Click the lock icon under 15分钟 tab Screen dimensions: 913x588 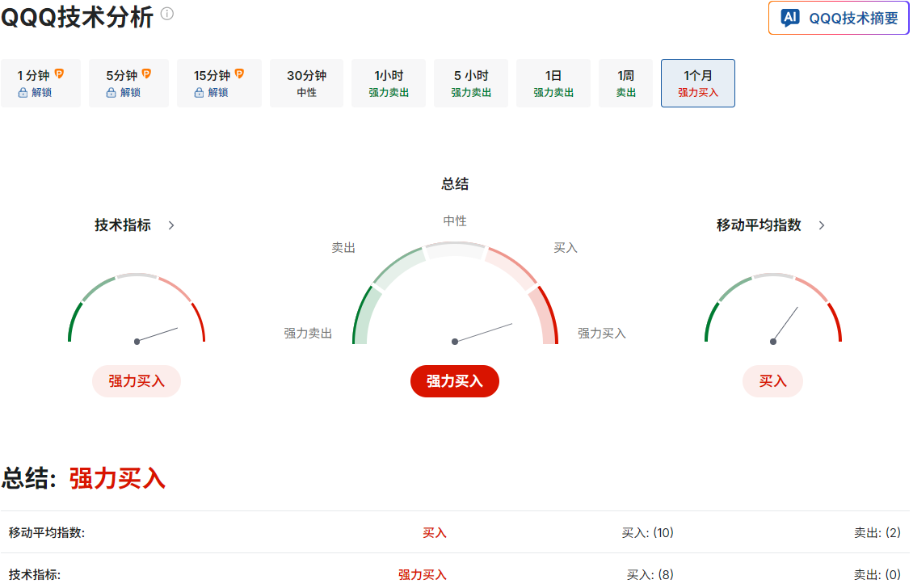point(199,91)
